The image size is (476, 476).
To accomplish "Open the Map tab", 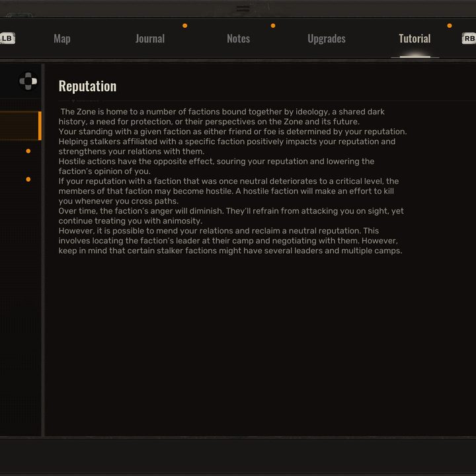I will pyautogui.click(x=62, y=38).
